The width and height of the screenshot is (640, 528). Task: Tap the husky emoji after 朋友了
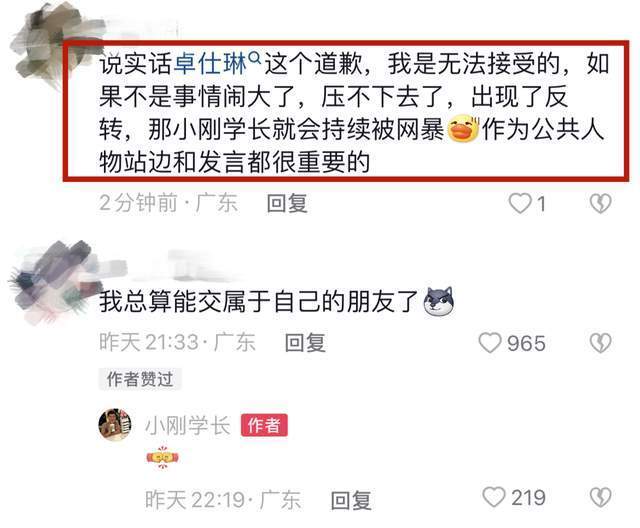point(439,302)
